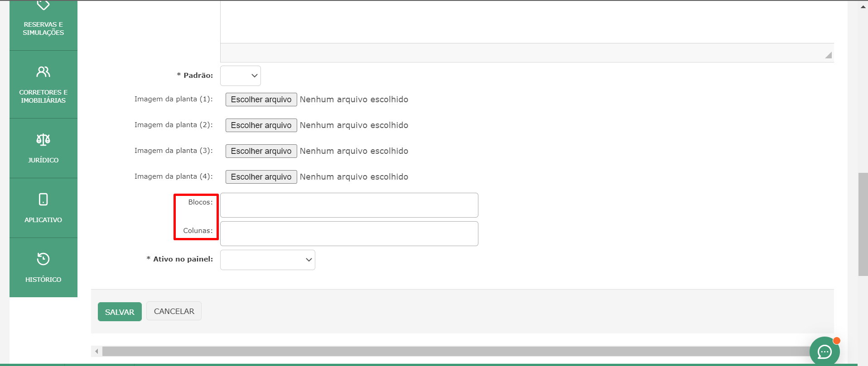
Task: Click the Aplicativo phone icon
Action: point(43,200)
